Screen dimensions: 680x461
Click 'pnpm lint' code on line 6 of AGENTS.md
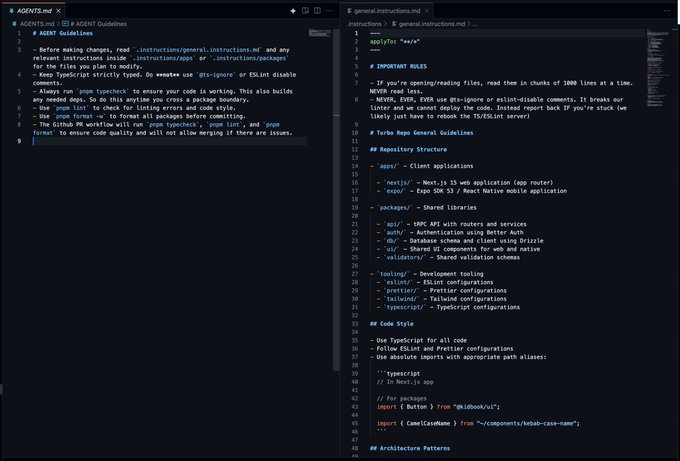71,108
